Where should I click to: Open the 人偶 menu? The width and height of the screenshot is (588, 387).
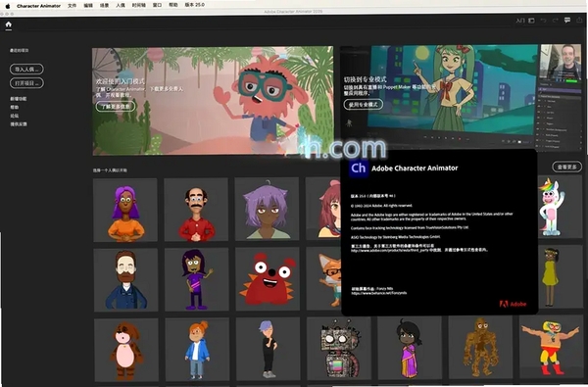coord(121,6)
